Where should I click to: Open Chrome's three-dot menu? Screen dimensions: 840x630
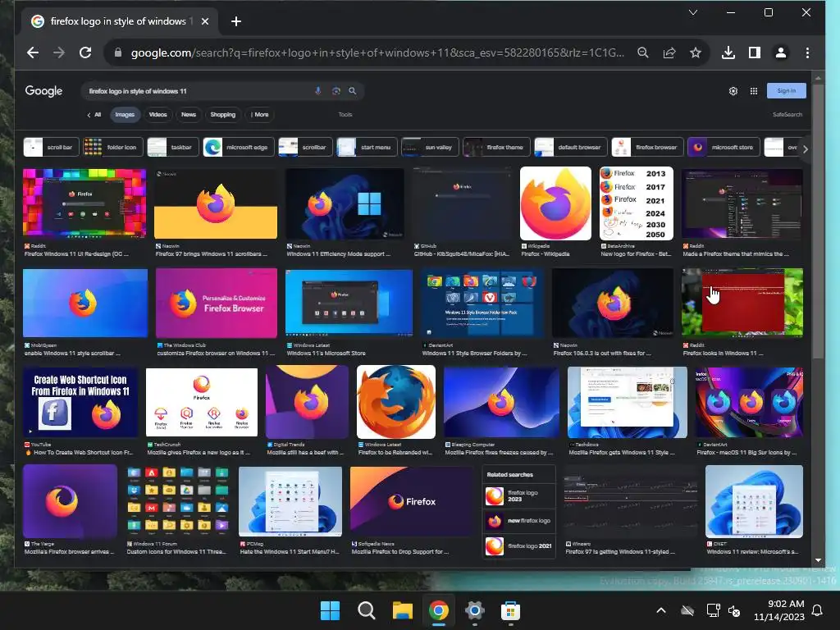point(807,52)
